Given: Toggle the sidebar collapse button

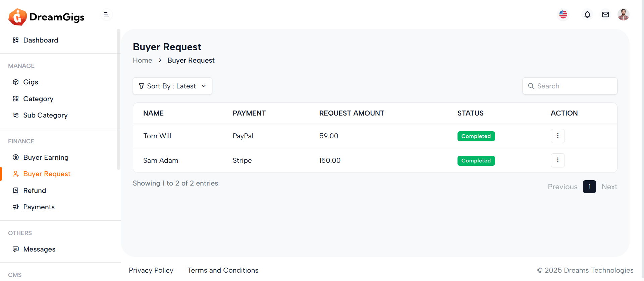Looking at the screenshot, I should 106,14.
